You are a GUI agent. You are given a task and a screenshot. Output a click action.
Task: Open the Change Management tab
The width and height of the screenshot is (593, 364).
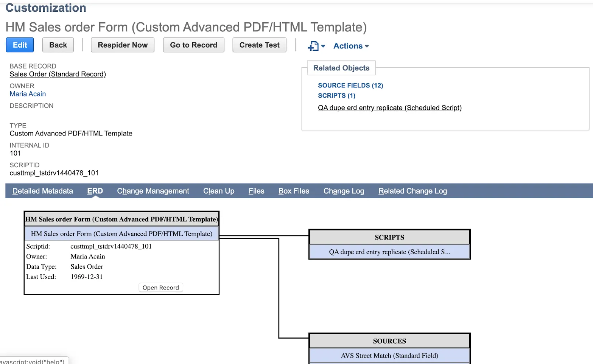click(x=153, y=191)
